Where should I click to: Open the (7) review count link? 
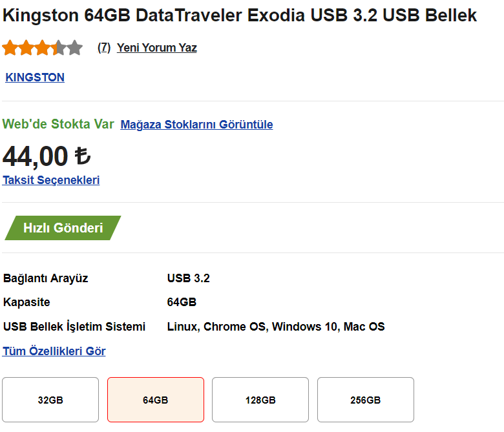pos(104,48)
